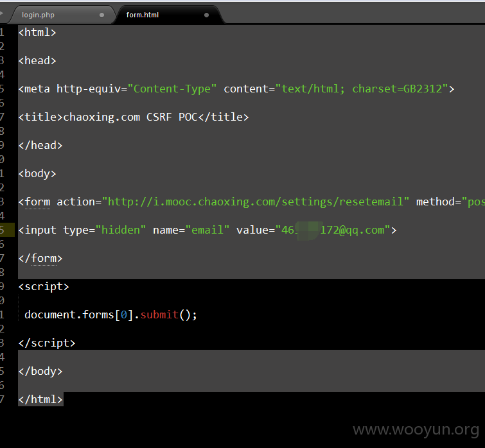Click the <script> opening tag
Viewport: 485px width, 448px height.
point(44,286)
